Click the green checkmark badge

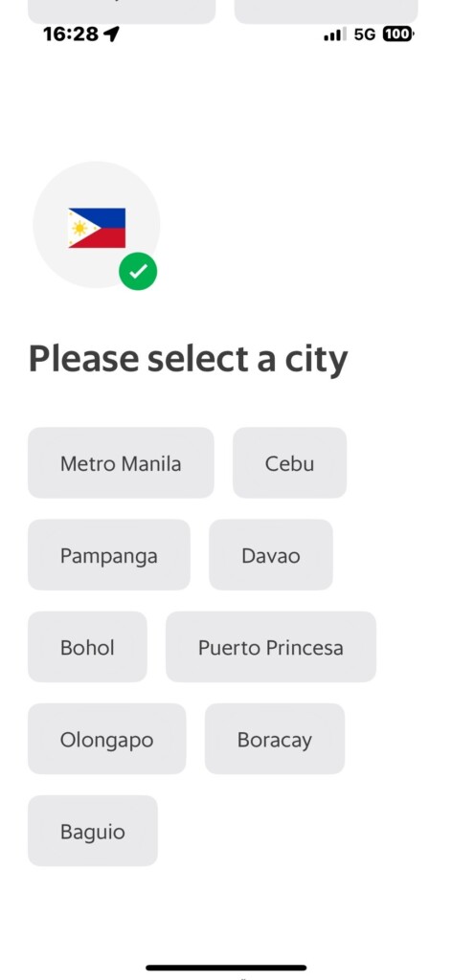pos(138,271)
